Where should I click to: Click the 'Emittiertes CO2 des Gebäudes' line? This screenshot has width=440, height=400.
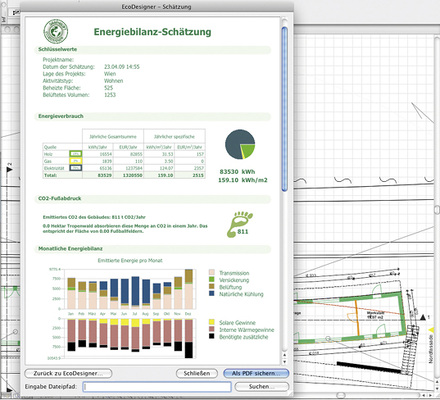click(94, 217)
